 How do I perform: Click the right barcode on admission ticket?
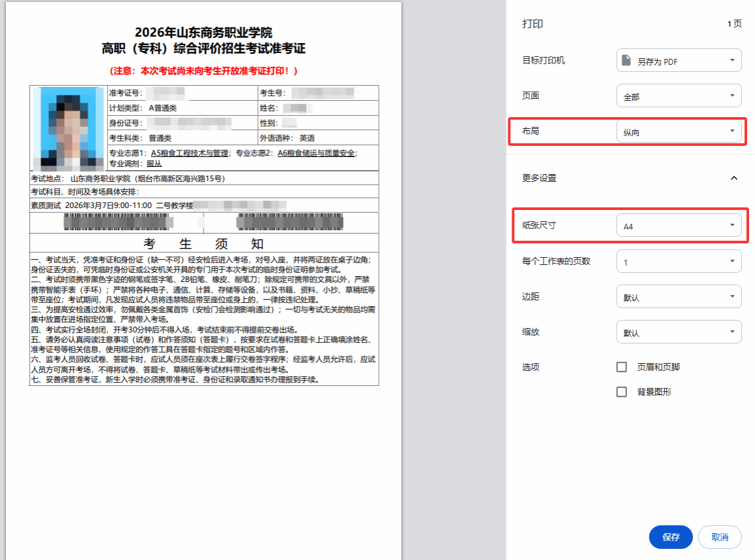click(x=290, y=222)
